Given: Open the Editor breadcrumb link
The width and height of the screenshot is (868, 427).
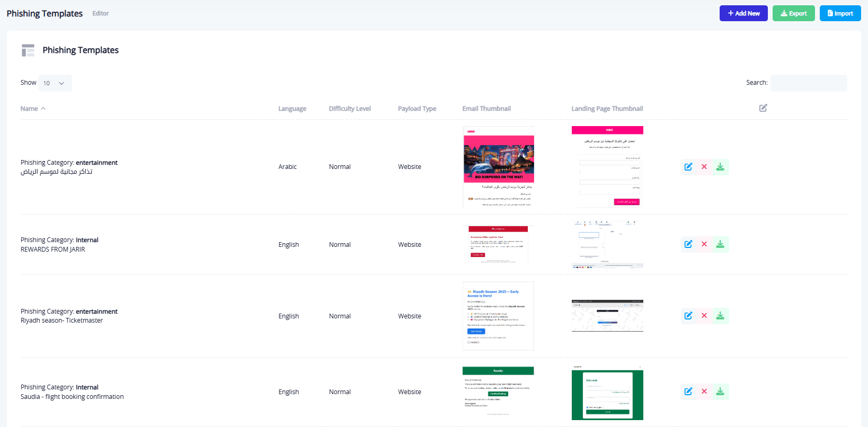Looking at the screenshot, I should [100, 13].
